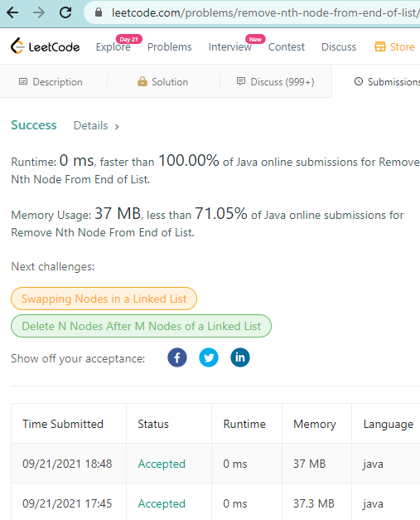Viewport: 420px width, 520px height.
Task: Select the Submissions tab
Action: pyautogui.click(x=387, y=81)
